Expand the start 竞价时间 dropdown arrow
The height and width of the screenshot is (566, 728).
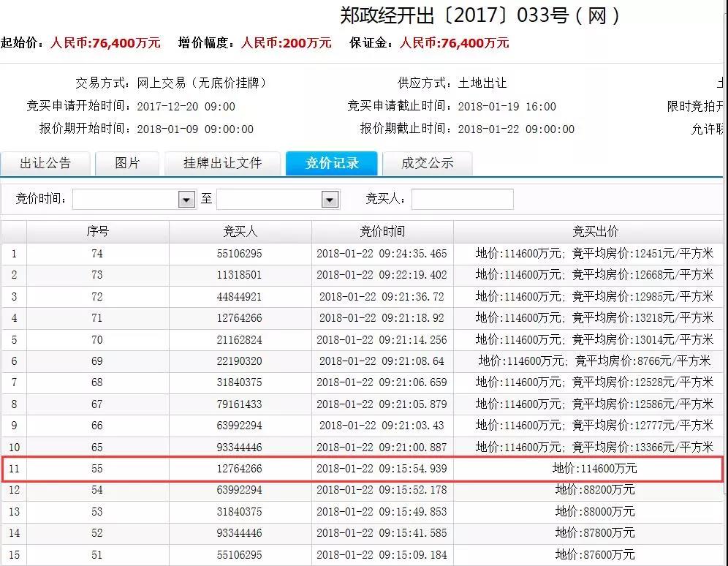tap(187, 200)
